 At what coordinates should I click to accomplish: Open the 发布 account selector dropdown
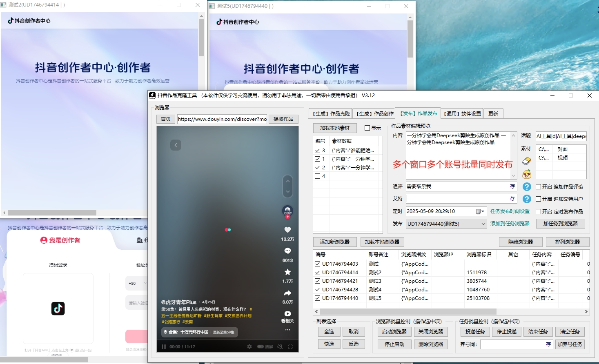tap(483, 224)
